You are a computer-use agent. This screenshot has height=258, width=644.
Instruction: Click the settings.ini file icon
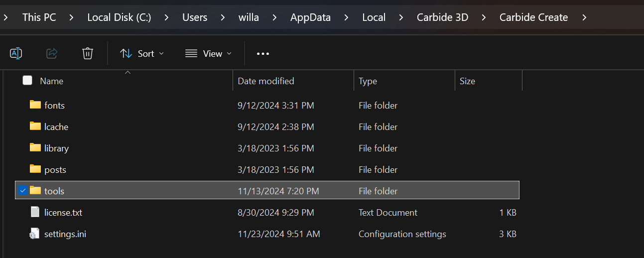[x=35, y=234]
